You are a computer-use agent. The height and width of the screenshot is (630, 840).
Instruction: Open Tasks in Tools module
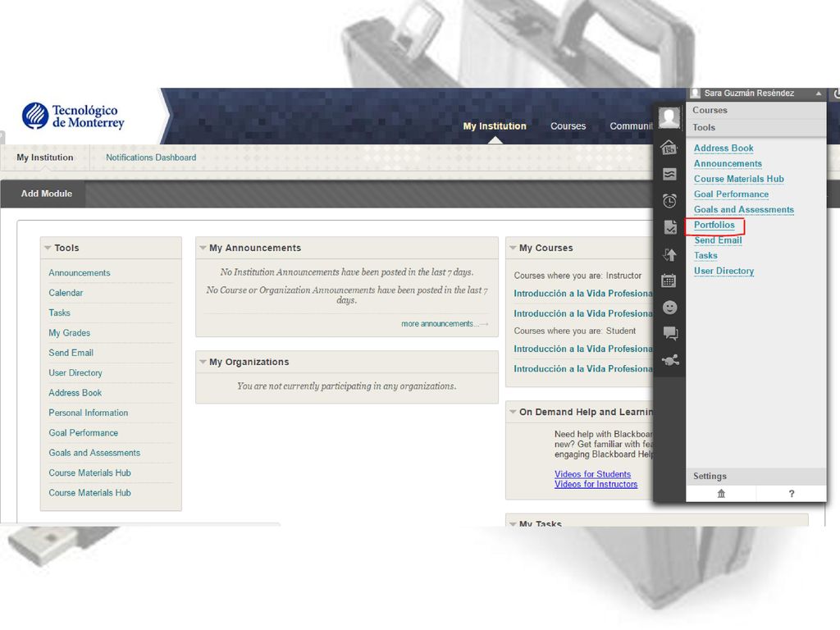tap(59, 313)
